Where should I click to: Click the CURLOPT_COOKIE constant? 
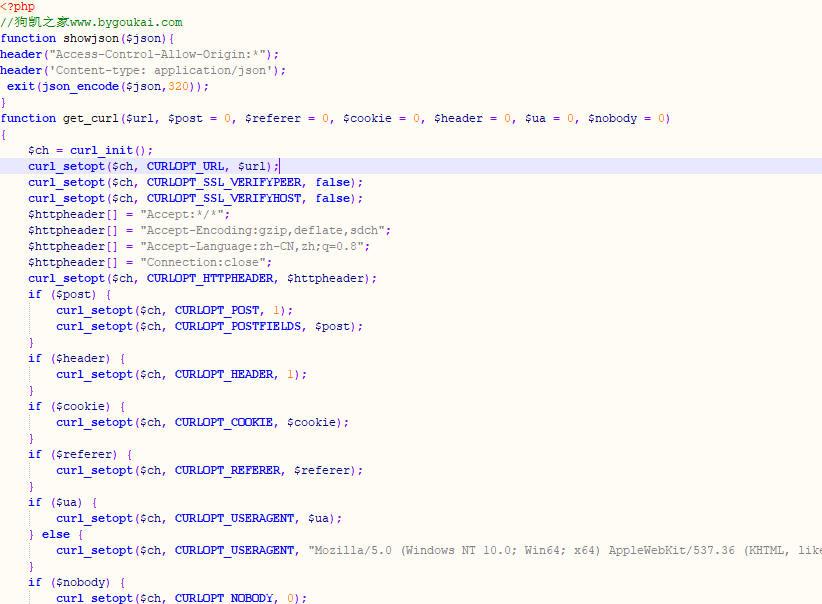[x=224, y=422]
